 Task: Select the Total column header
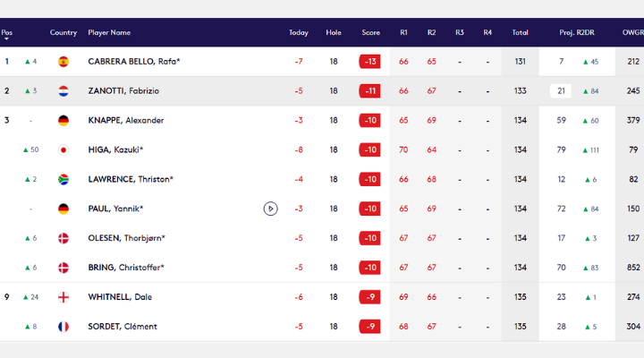pos(520,32)
